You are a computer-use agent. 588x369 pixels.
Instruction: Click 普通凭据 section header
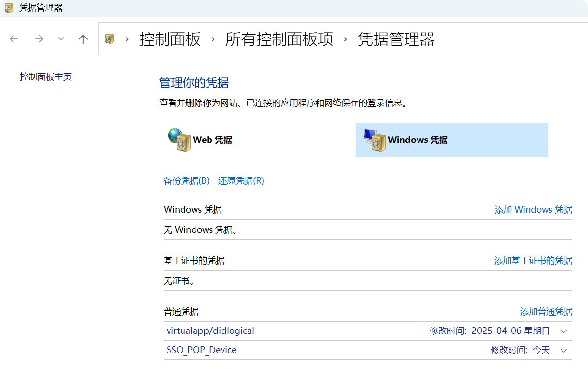pos(181,311)
